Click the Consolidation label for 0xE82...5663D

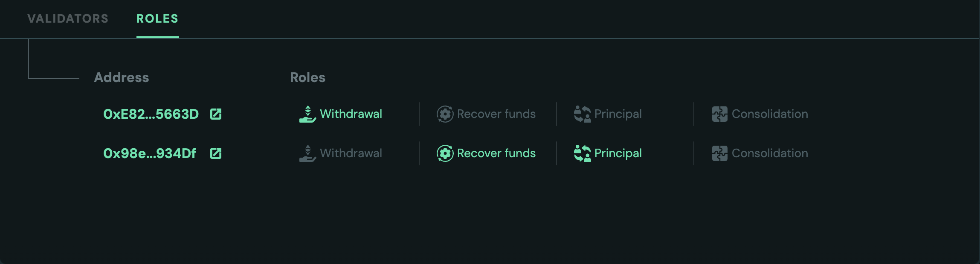click(770, 114)
